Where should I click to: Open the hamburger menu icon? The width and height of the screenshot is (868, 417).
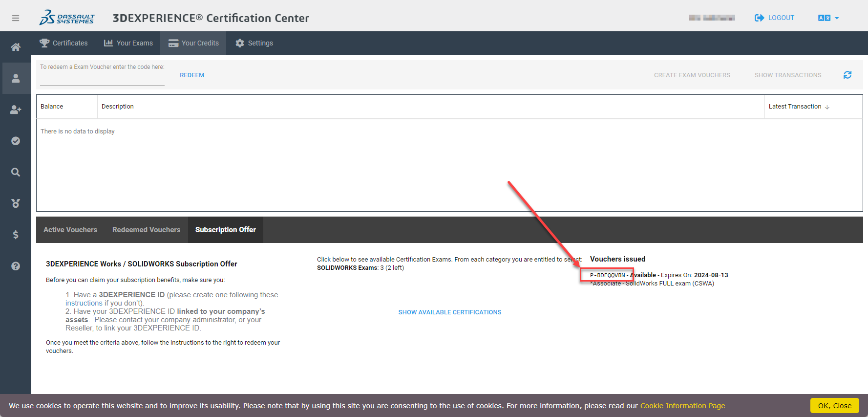(x=16, y=18)
